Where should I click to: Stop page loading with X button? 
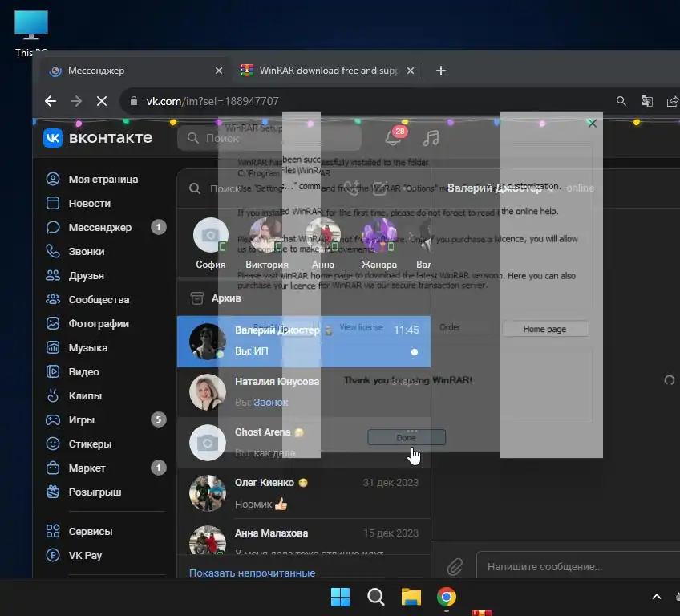(102, 101)
